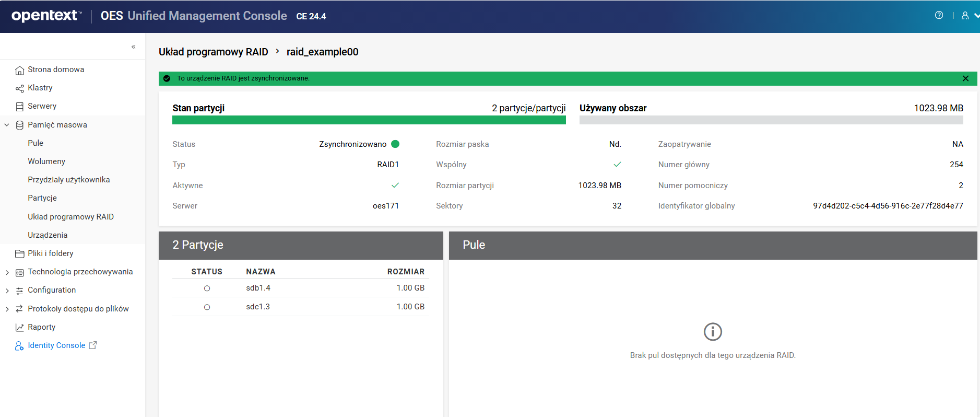Go back to Układ programowy RAID breadcrumb
This screenshot has height=417, width=980.
tap(213, 52)
